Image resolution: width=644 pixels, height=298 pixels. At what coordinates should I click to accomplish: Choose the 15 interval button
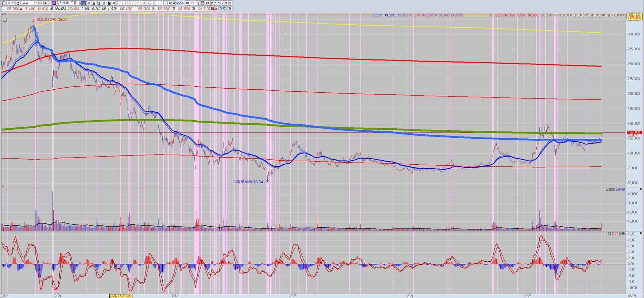click(x=140, y=3)
